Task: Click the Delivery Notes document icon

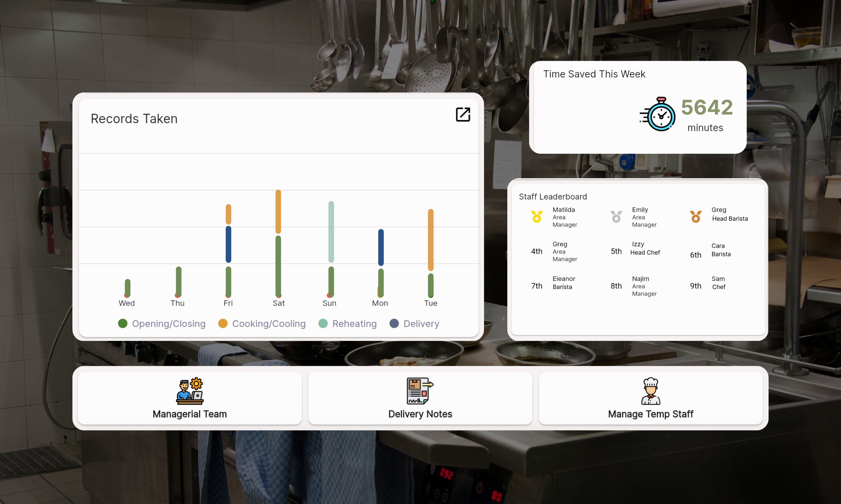Action: pos(420,391)
